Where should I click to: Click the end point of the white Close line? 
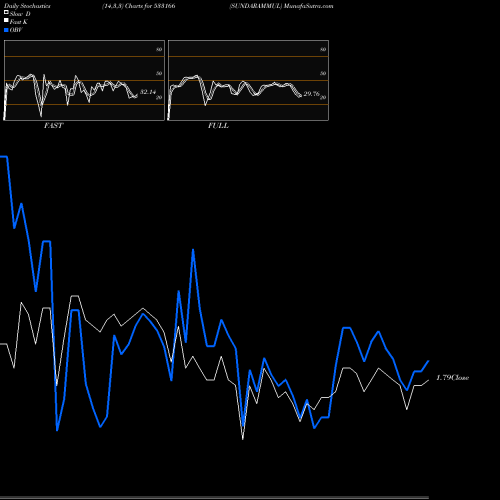coord(428,380)
